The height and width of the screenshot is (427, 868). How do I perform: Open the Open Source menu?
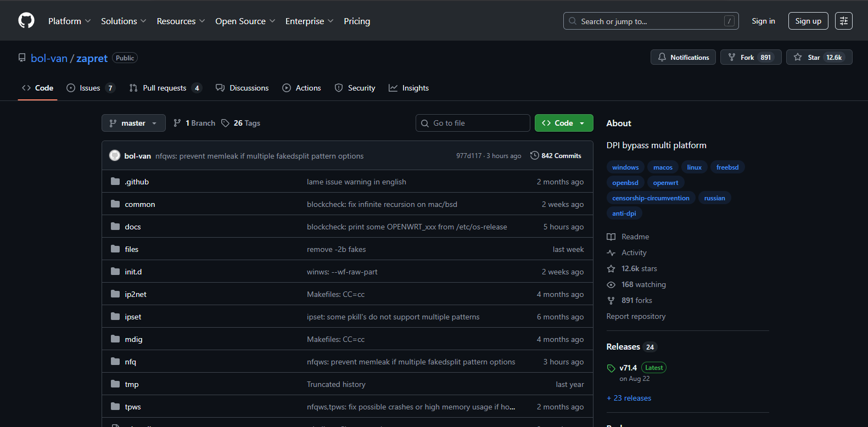point(245,21)
